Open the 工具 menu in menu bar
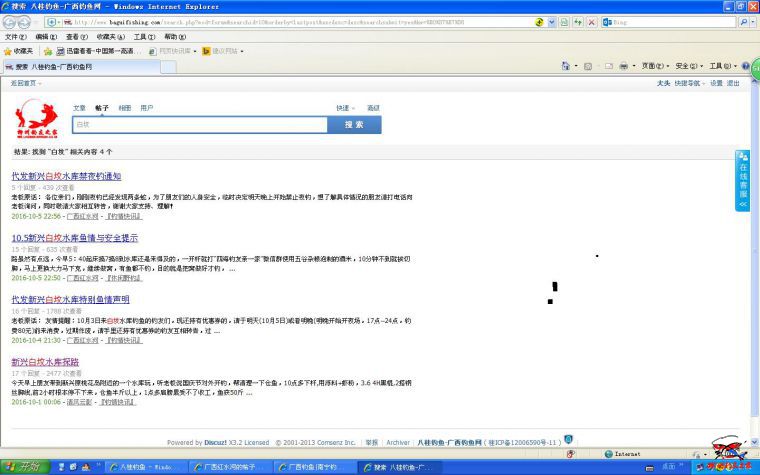This screenshot has width=760, height=475. [x=144, y=37]
